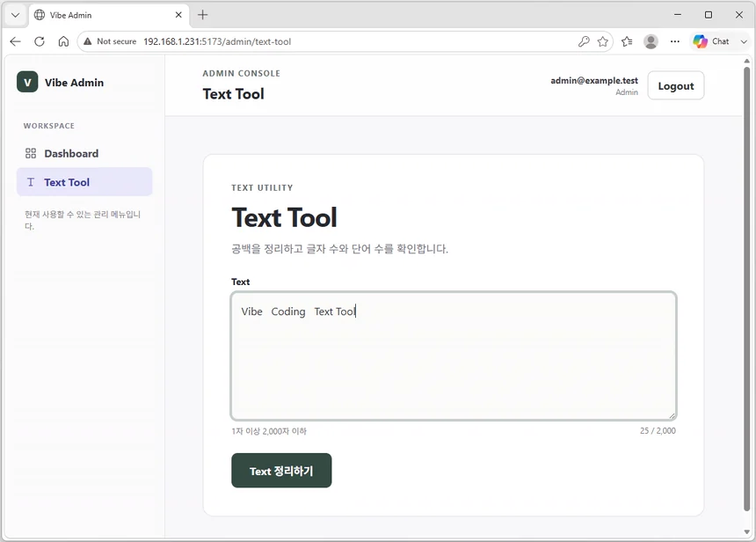Click the 공백을 정리하고 description text
The image size is (756, 542).
click(x=340, y=248)
